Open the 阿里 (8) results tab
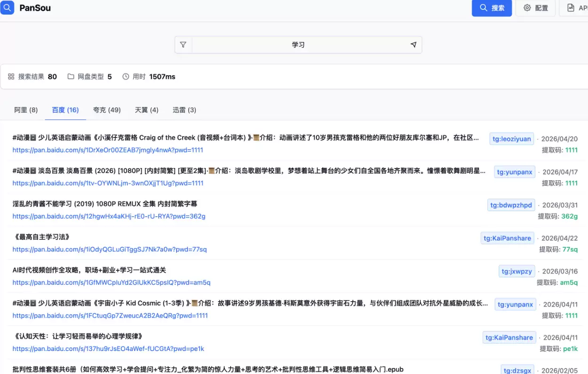 pyautogui.click(x=26, y=110)
